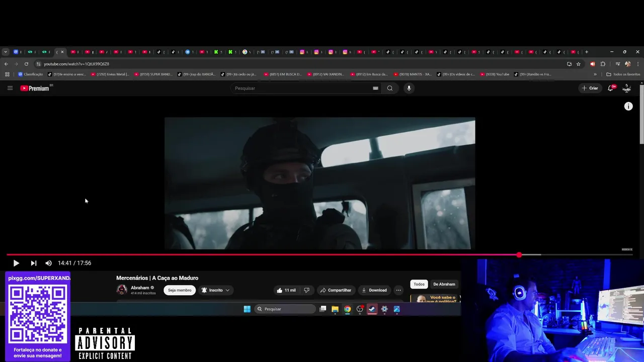Open the SUPER XAND... bookmark
Viewport: 644px width, 362px height.
pos(153,74)
